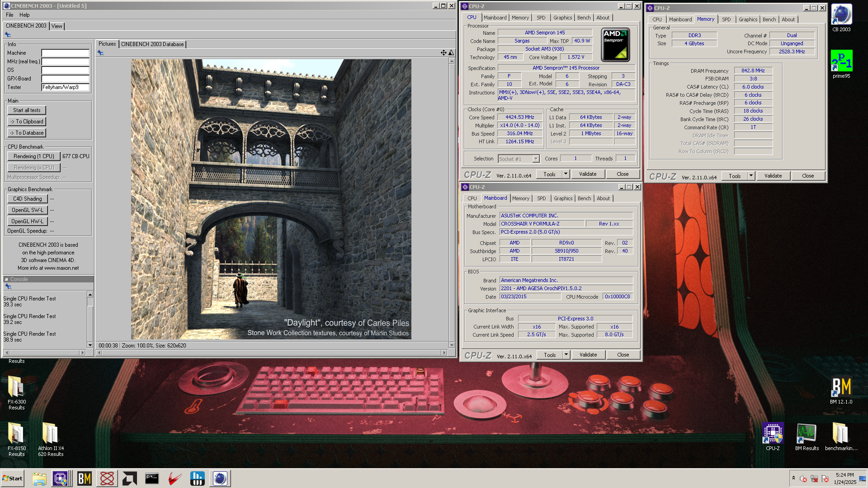The width and height of the screenshot is (868, 488).
Task: Click the To Database button
Action: coord(27,133)
